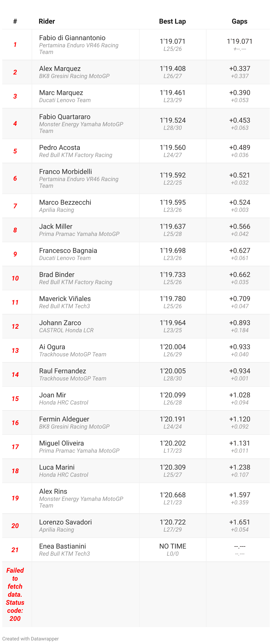Click position number 7 for Bezzecchi
Screen dimensions: 272x644
click(x=15, y=206)
